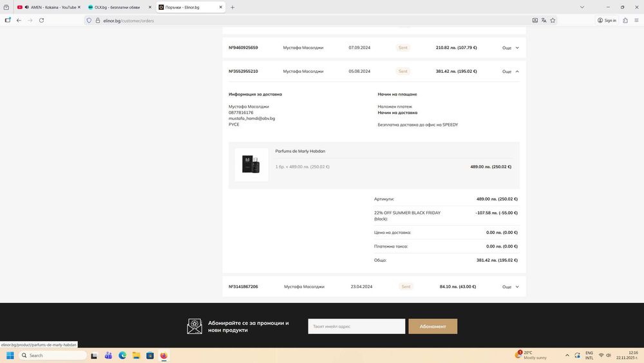Click total 381.42 лв. in Общо row
This screenshot has width=644, height=363.
[x=497, y=260]
